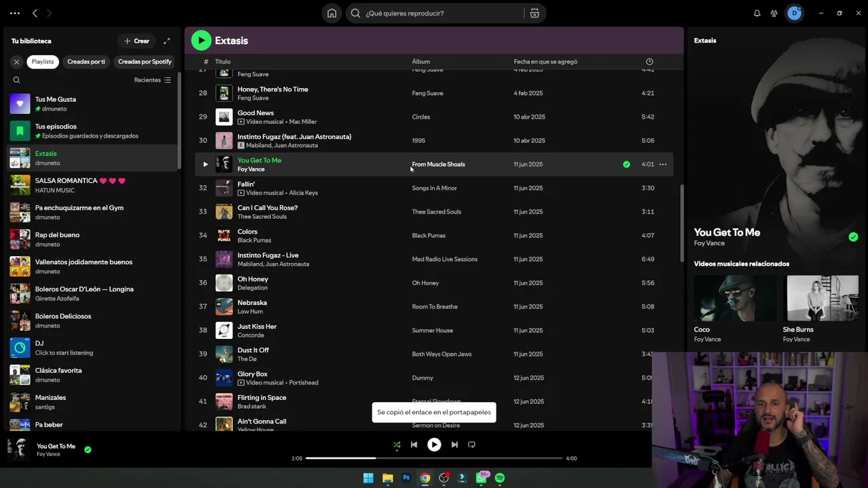Open the Mac Miller artist link

[x=302, y=122]
